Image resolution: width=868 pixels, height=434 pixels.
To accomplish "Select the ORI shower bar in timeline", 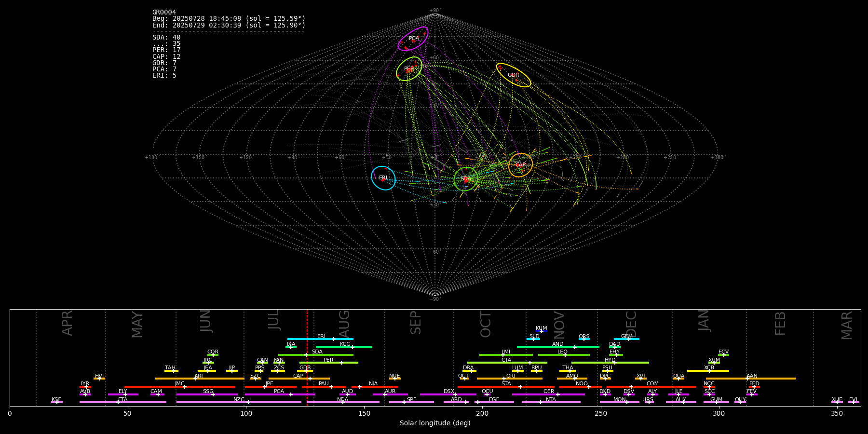I will click(510, 379).
